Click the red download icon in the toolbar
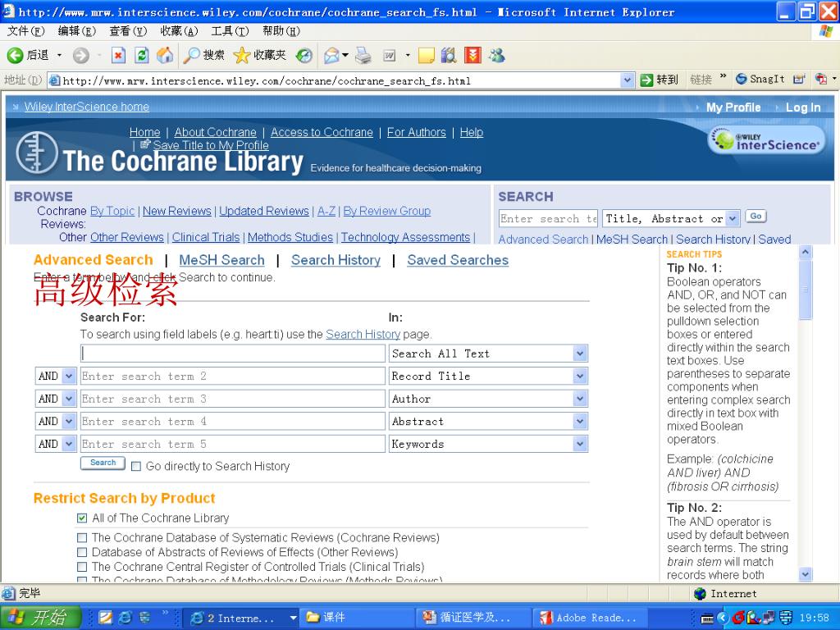The image size is (840, 630). click(x=473, y=55)
